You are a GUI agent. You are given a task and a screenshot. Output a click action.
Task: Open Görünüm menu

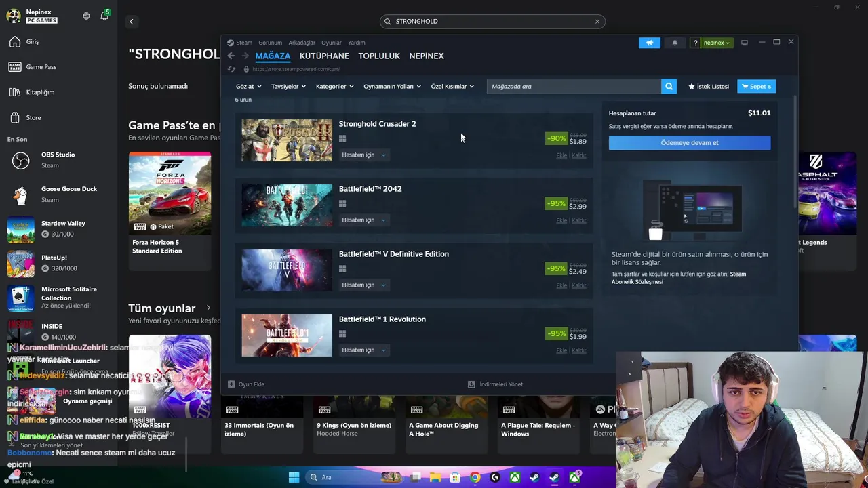pos(270,43)
